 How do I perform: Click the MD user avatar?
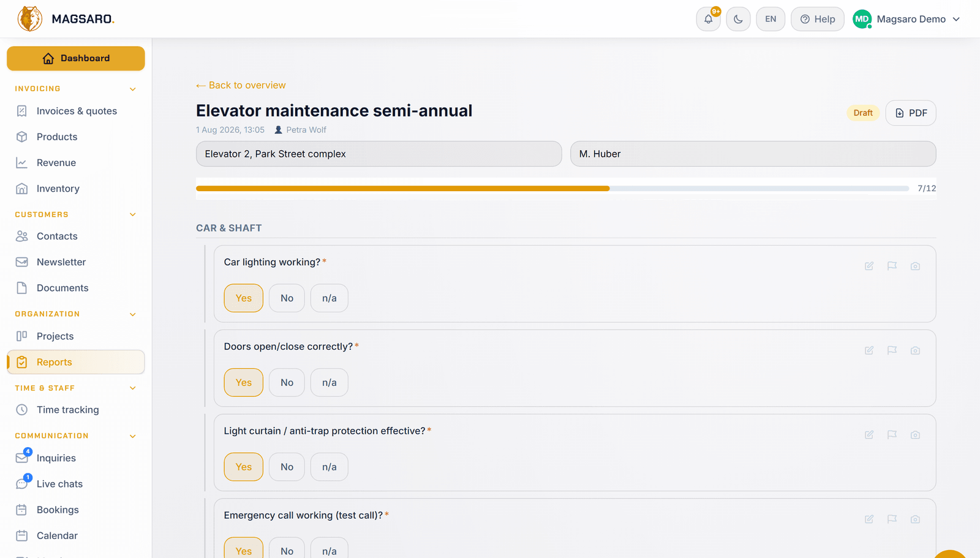click(862, 19)
